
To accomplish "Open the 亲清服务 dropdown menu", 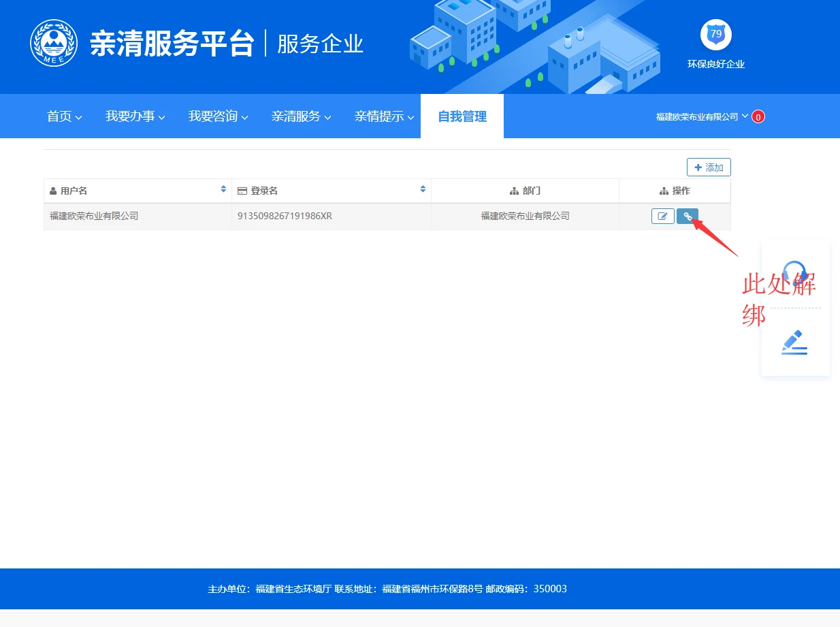I will point(301,116).
